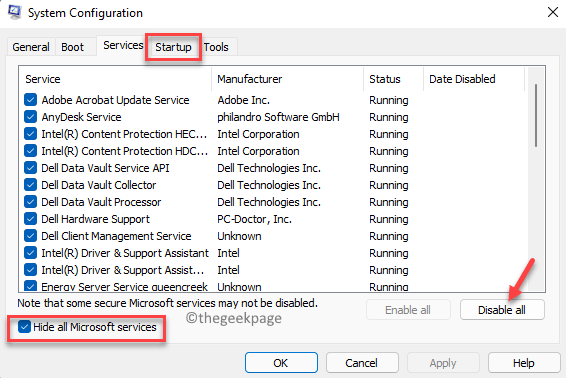The height and width of the screenshot is (378, 566).
Task: Uncheck Intel(R) Driver & Support Assistant checkbox
Action: coord(30,252)
